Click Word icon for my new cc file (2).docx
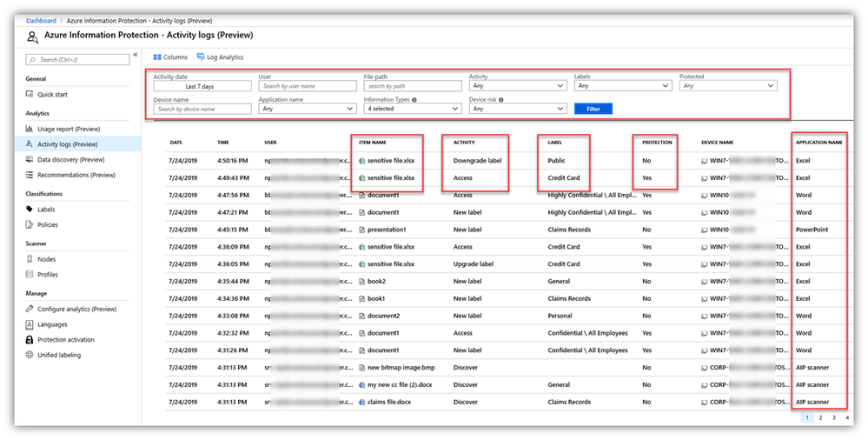 (362, 384)
